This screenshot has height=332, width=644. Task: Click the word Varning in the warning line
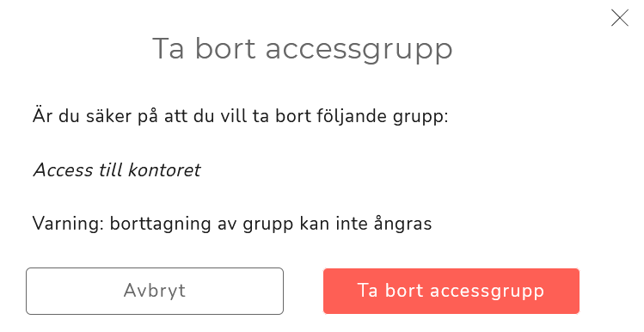(x=65, y=224)
